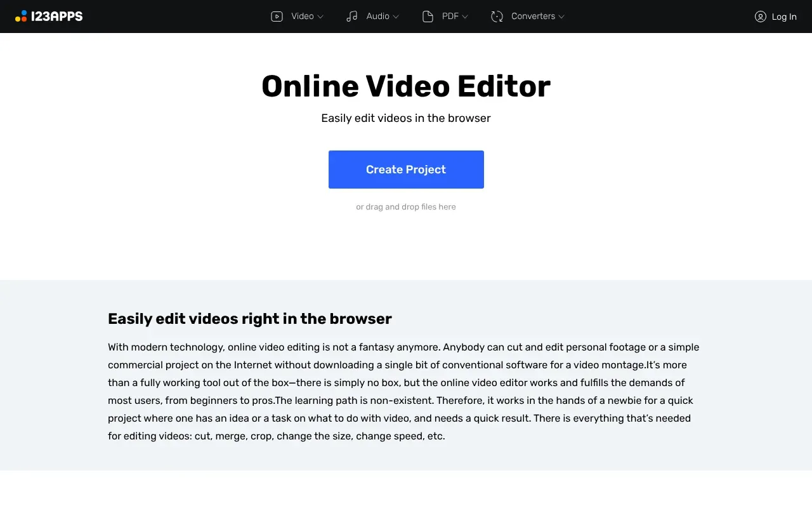Image resolution: width=812 pixels, height=508 pixels.
Task: Expand the Video dropdown chevron
Action: (x=322, y=17)
